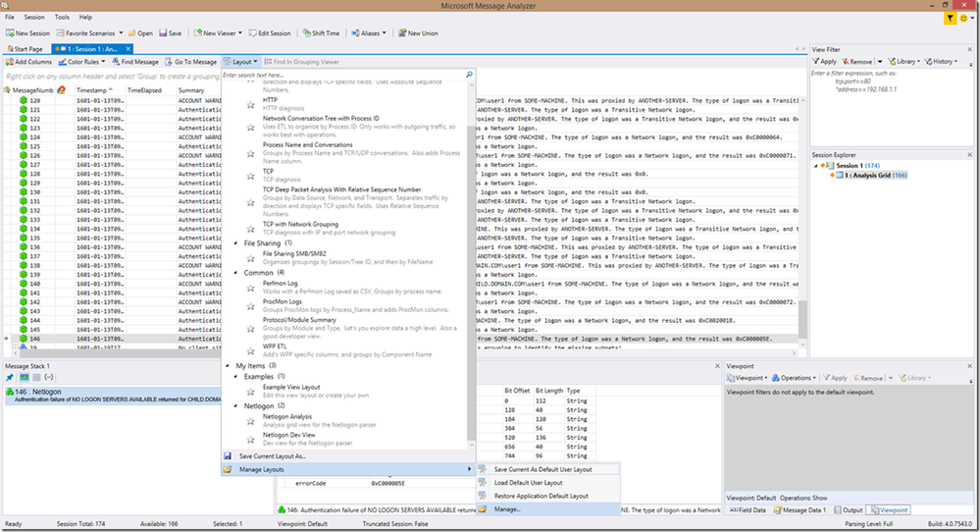Click the Timestamp column header

(97, 90)
